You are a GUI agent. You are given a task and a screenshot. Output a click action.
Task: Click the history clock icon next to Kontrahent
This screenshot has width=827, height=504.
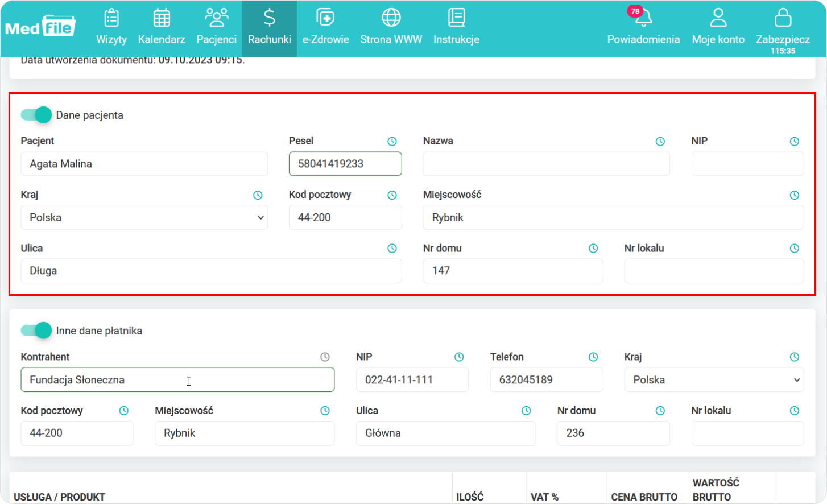point(325,357)
